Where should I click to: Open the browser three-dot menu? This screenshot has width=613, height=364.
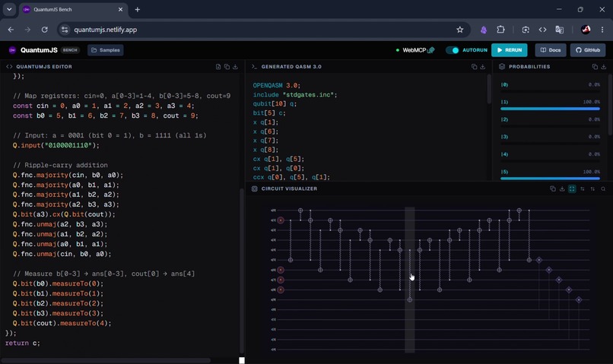(x=602, y=30)
